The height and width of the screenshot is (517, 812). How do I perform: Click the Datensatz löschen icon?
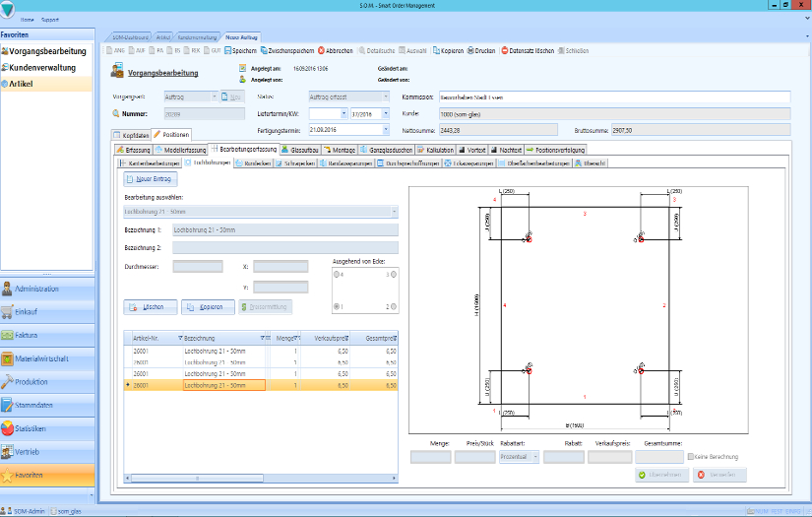(x=505, y=50)
